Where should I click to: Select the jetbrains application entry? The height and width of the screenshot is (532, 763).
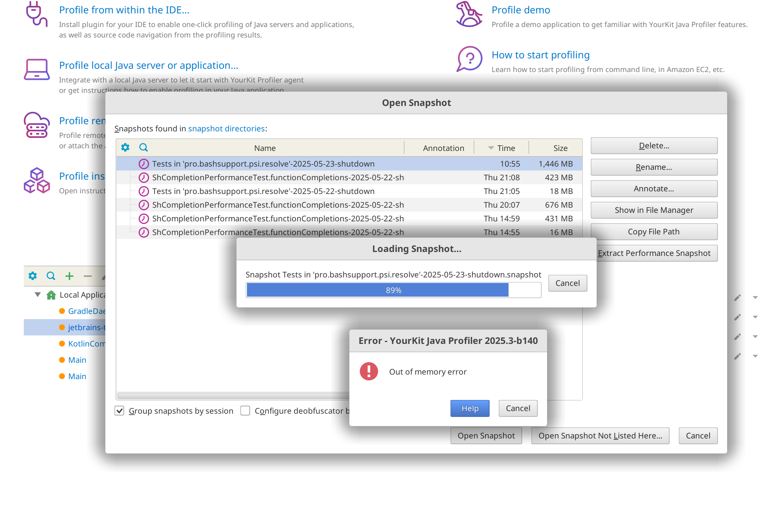pyautogui.click(x=65, y=327)
